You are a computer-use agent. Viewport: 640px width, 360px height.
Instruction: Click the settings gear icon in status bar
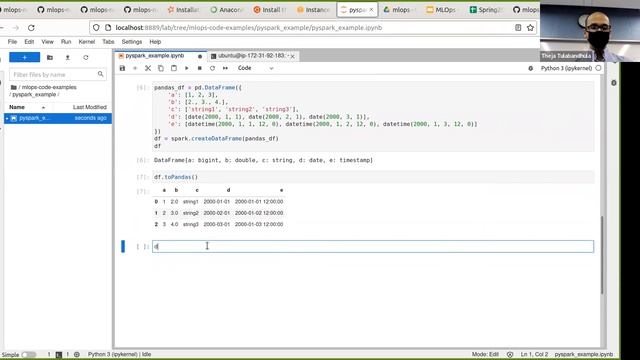coord(77,355)
